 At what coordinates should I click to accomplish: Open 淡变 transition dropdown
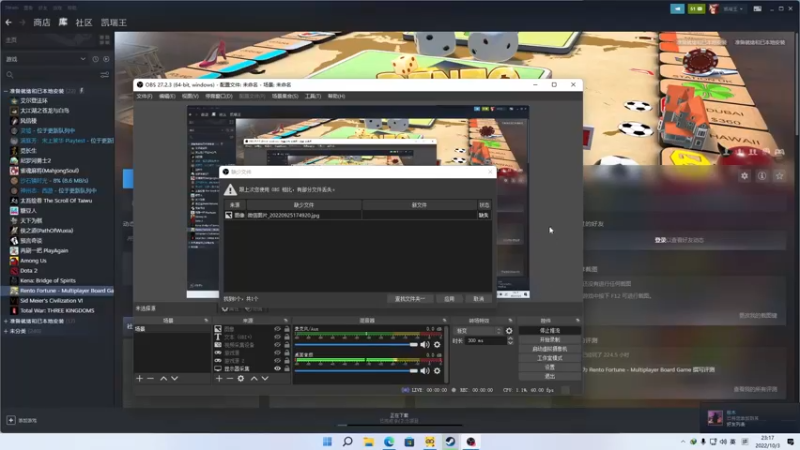tap(478, 331)
